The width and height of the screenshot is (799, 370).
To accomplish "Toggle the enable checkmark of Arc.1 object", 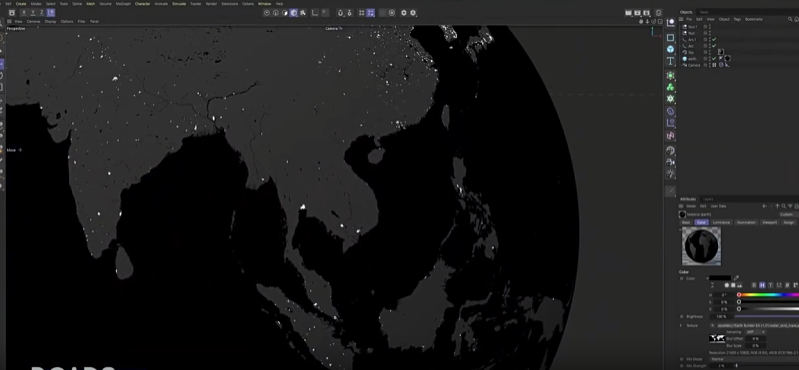I will (714, 39).
